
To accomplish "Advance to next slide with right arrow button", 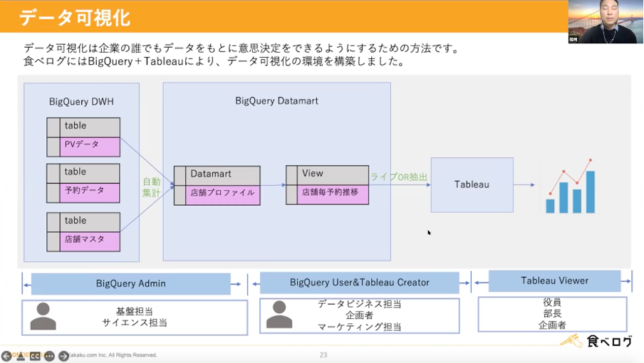I will [63, 356].
